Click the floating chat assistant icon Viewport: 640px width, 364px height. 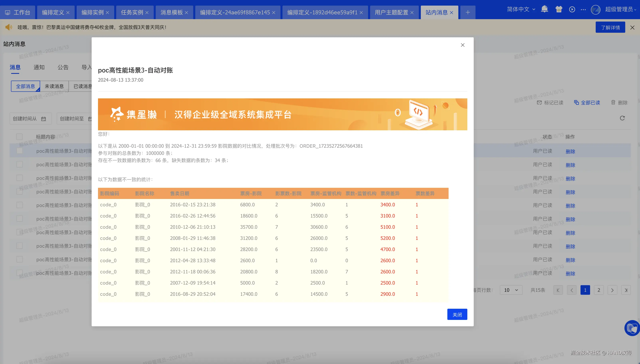pos(632,328)
